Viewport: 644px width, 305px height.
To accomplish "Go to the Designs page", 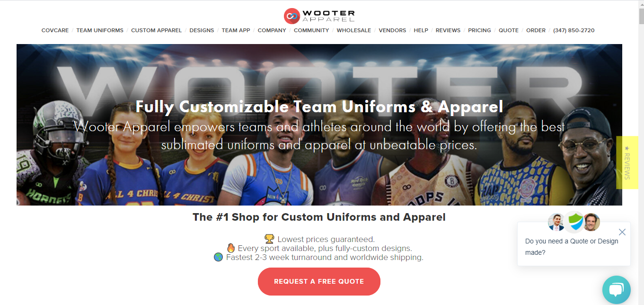I will click(202, 30).
